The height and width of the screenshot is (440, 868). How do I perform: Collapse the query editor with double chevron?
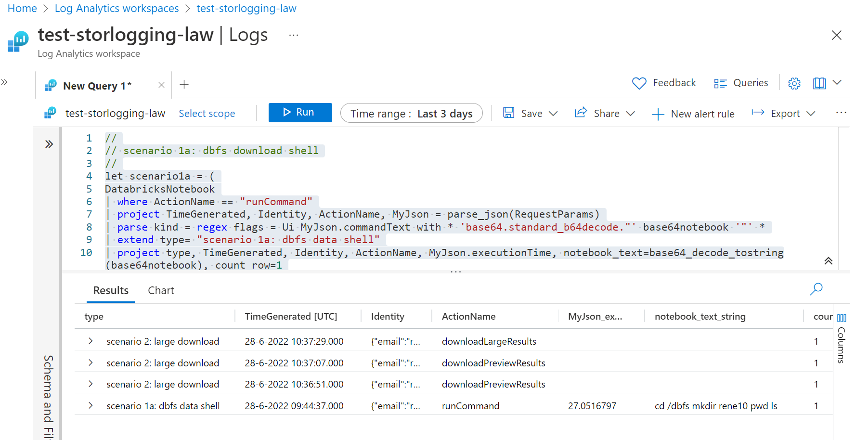(828, 261)
